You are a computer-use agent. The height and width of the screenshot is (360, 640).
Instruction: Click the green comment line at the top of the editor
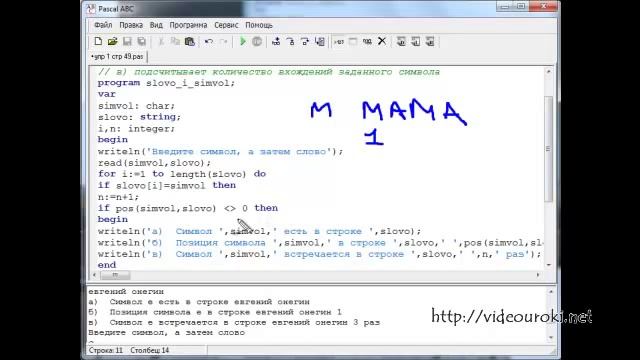point(269,72)
